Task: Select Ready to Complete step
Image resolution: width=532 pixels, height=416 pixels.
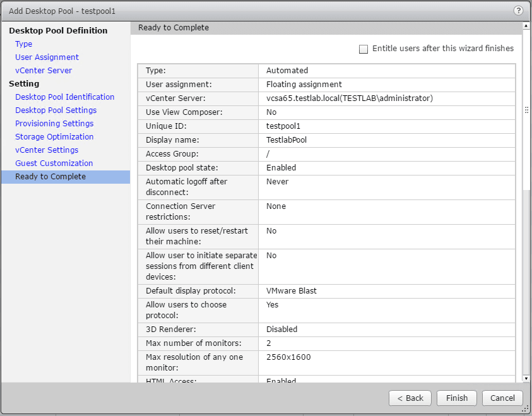Action: pos(50,177)
